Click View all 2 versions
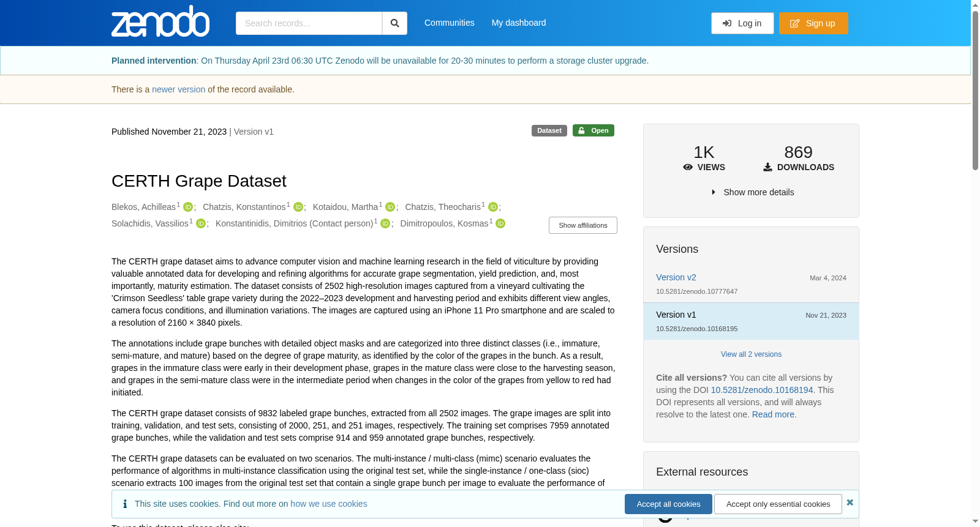This screenshot has width=980, height=527. tap(751, 354)
